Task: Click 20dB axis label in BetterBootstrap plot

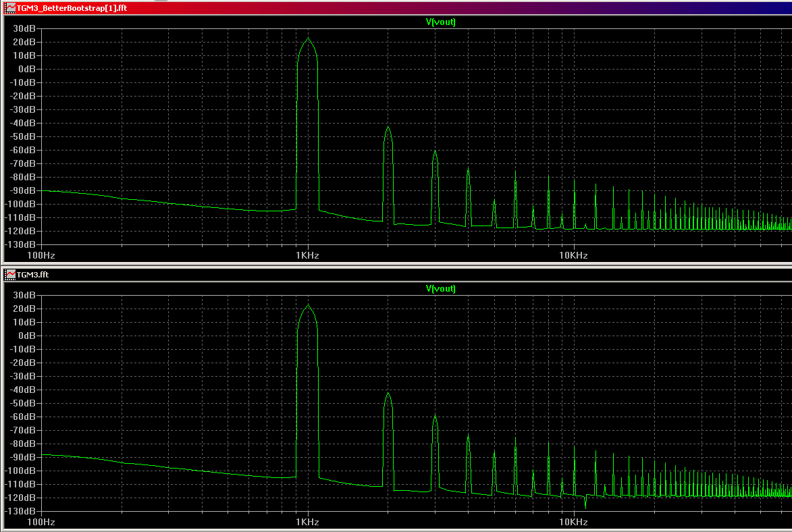Action: [24, 42]
